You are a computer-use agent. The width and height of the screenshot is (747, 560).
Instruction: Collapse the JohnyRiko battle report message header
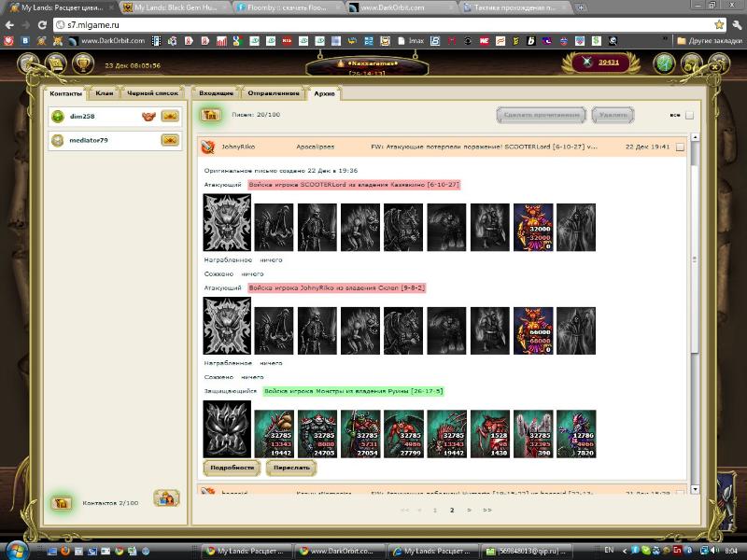[x=209, y=147]
